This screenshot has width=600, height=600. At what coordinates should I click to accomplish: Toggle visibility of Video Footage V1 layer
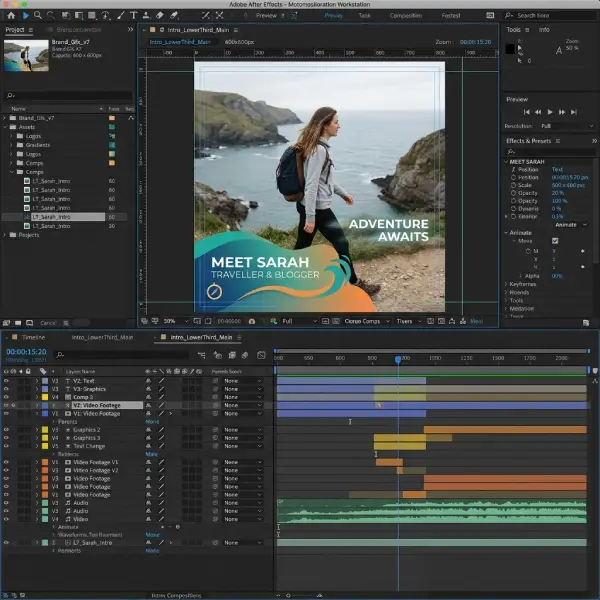coord(6,463)
